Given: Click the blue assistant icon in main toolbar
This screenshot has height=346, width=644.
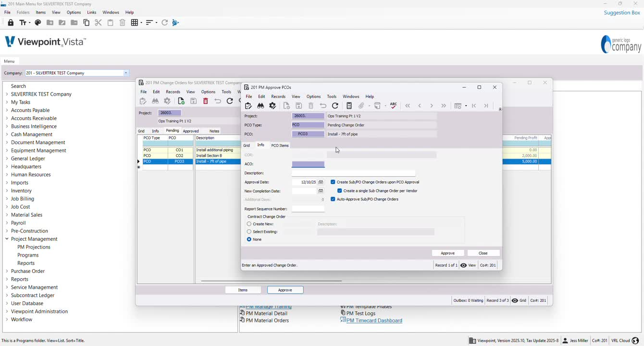Looking at the screenshot, I should click(175, 23).
